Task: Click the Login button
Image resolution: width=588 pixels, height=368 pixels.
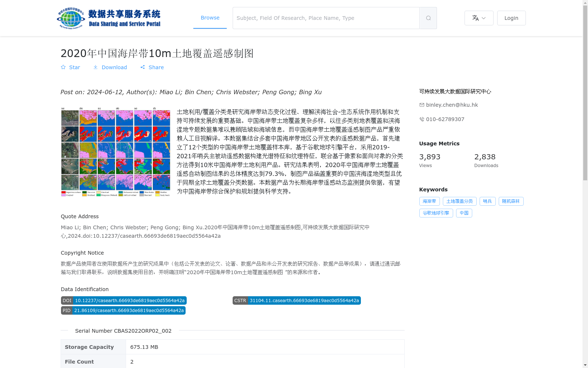Action: (x=511, y=18)
